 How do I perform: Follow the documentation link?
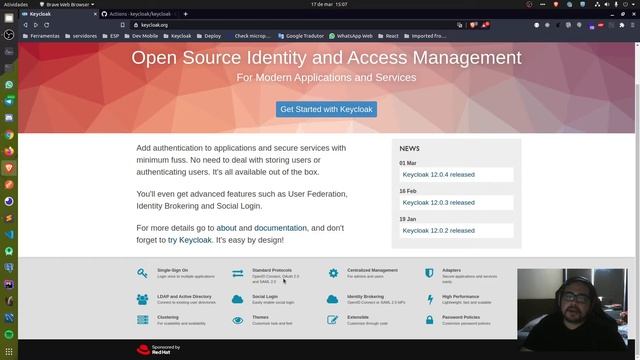pos(280,228)
